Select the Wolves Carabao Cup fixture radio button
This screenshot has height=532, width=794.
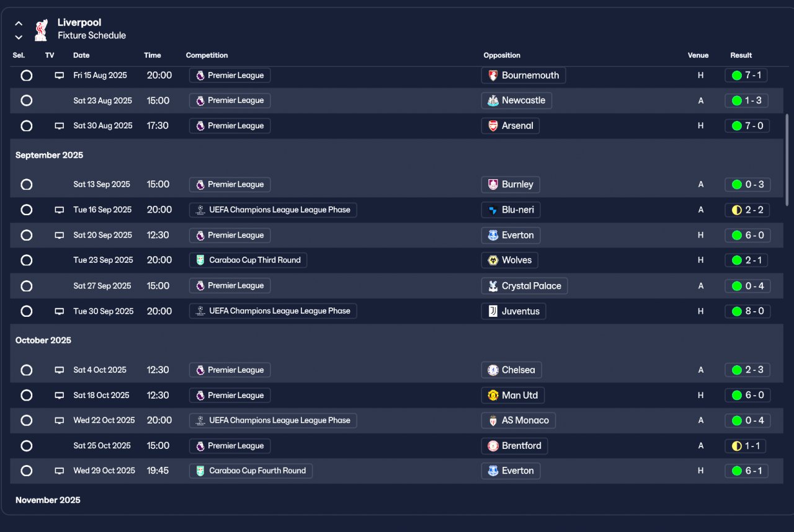[x=26, y=260]
